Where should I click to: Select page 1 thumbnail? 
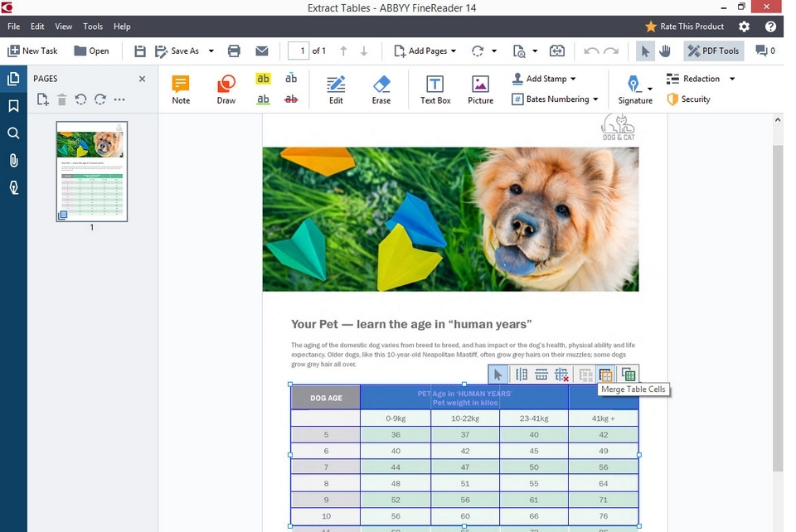click(92, 172)
